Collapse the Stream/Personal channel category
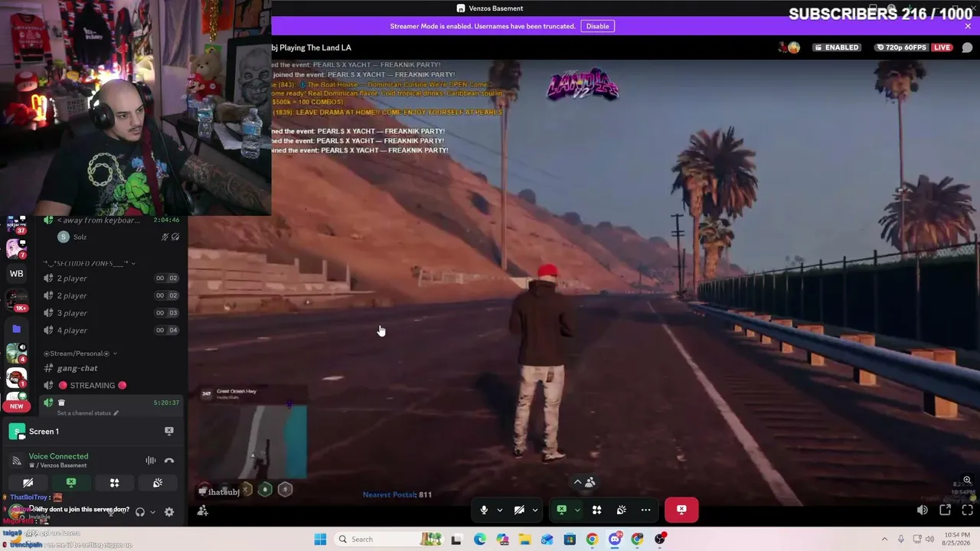Viewport: 980px width, 551px height. (80, 354)
